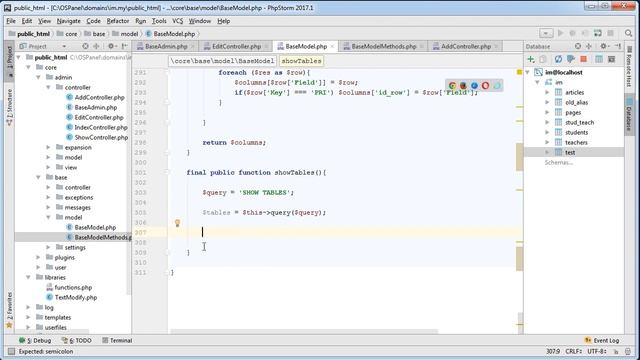
Task: Click the inspector icon in status bar corner
Action: (x=628, y=351)
